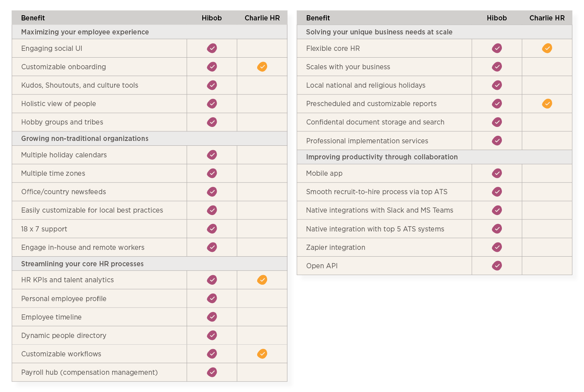Click Charlie HR checkmark for Customizable workflows
Viewport: 584px width, 392px height.
262,354
